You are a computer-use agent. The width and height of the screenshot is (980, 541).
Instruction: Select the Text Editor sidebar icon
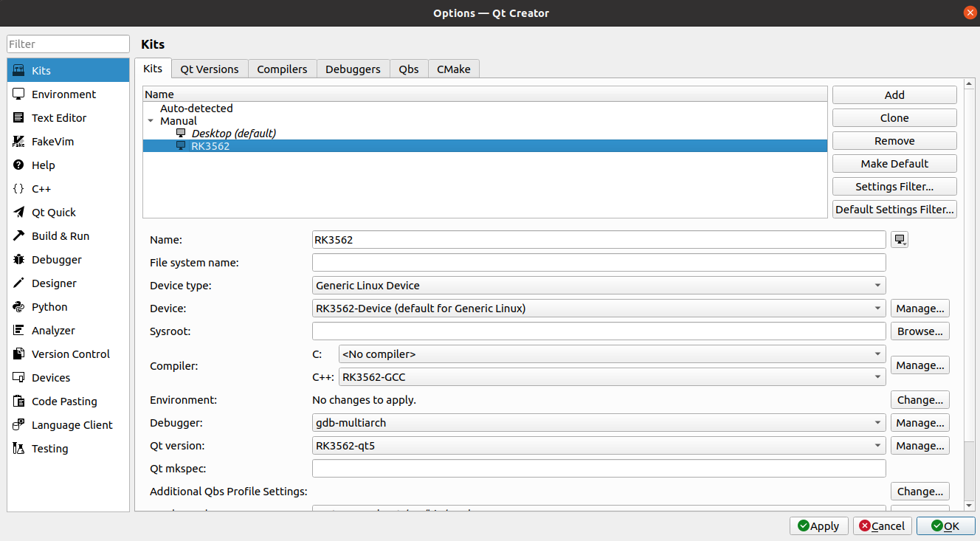coord(18,118)
